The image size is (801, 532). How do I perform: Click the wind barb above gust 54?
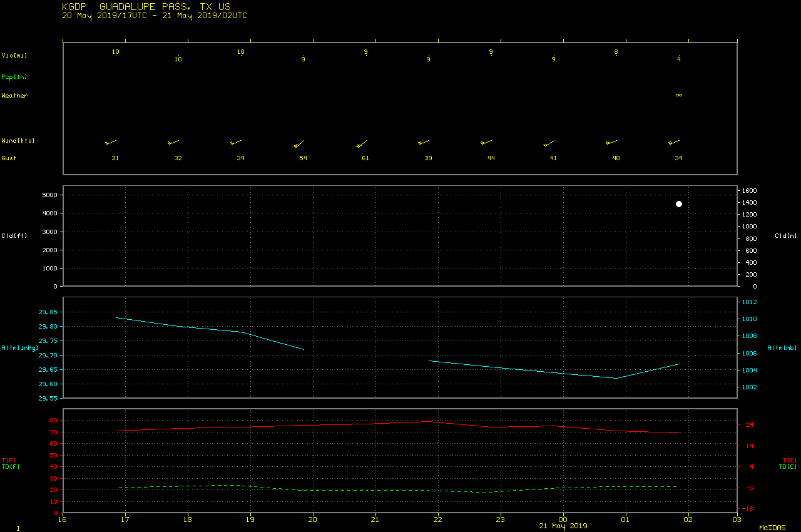point(298,145)
